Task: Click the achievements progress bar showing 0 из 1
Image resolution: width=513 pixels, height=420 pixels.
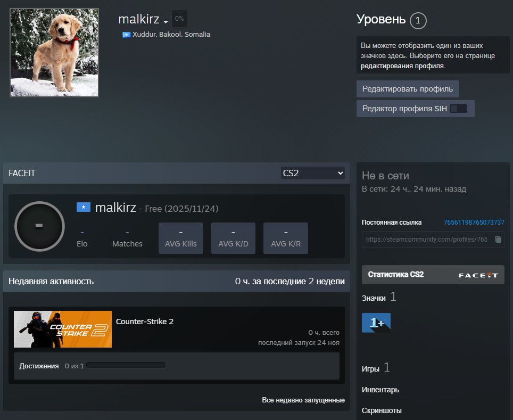Action: coord(126,365)
